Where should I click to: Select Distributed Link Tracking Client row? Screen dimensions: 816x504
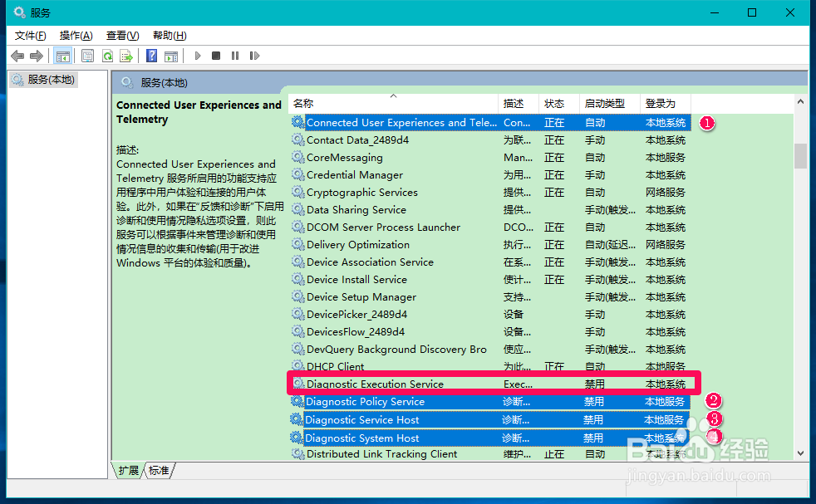pyautogui.click(x=491, y=453)
